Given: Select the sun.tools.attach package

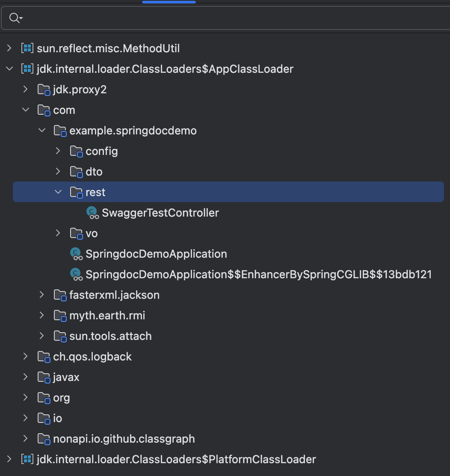Looking at the screenshot, I should pos(110,336).
